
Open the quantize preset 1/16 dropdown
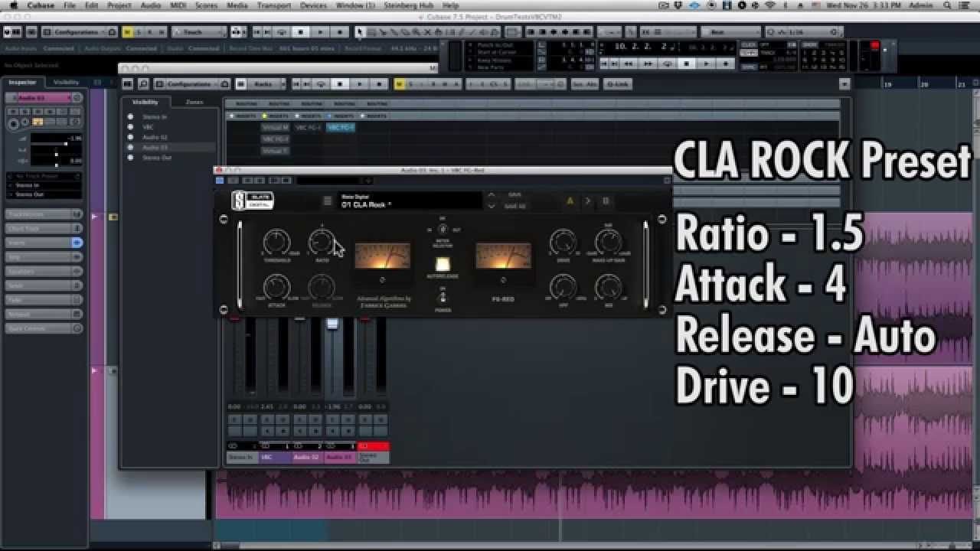[x=804, y=32]
